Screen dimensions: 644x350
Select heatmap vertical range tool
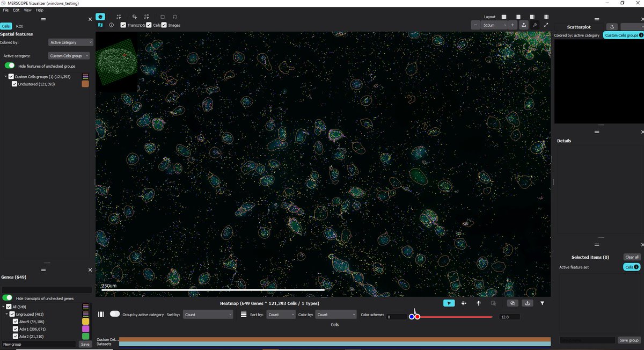point(478,303)
